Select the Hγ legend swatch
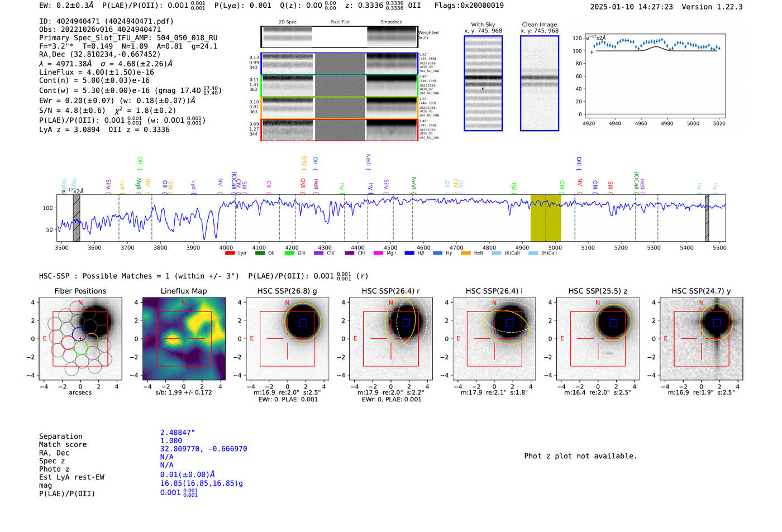 [x=437, y=253]
